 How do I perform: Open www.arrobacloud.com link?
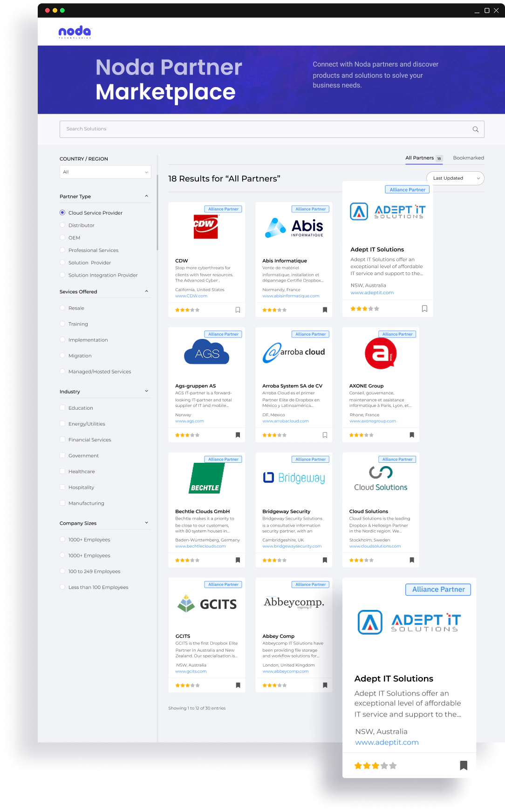click(x=286, y=421)
